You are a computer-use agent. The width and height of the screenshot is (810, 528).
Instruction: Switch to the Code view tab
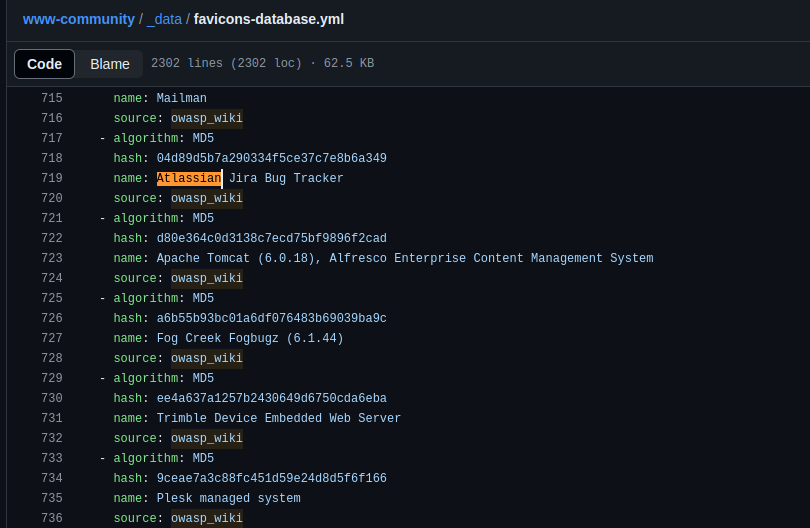[44, 64]
